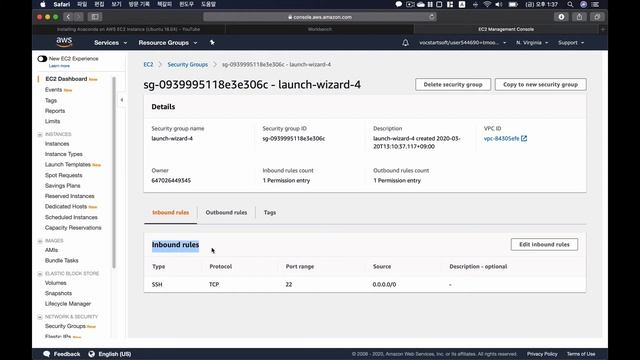
Task: Reload the page in the address bar
Action: 431,17
